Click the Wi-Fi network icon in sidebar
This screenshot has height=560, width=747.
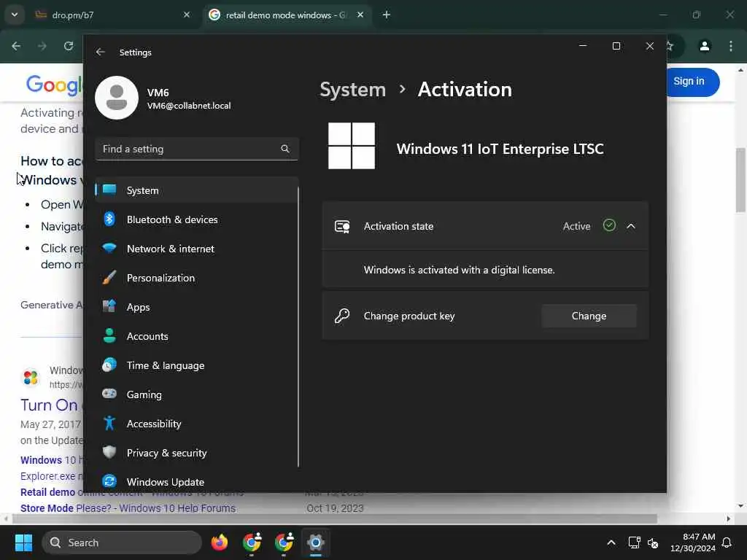point(109,248)
